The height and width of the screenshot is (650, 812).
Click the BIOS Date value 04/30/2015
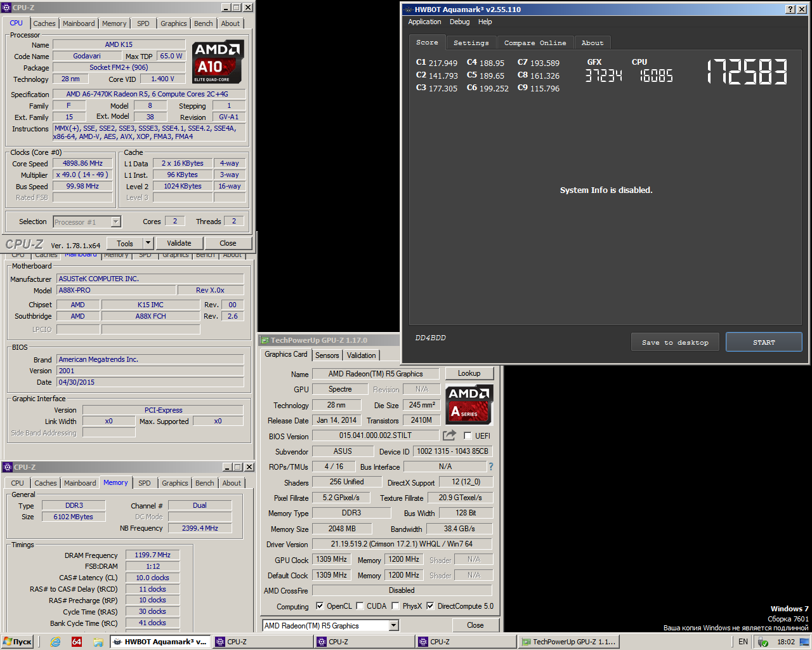[x=150, y=382]
